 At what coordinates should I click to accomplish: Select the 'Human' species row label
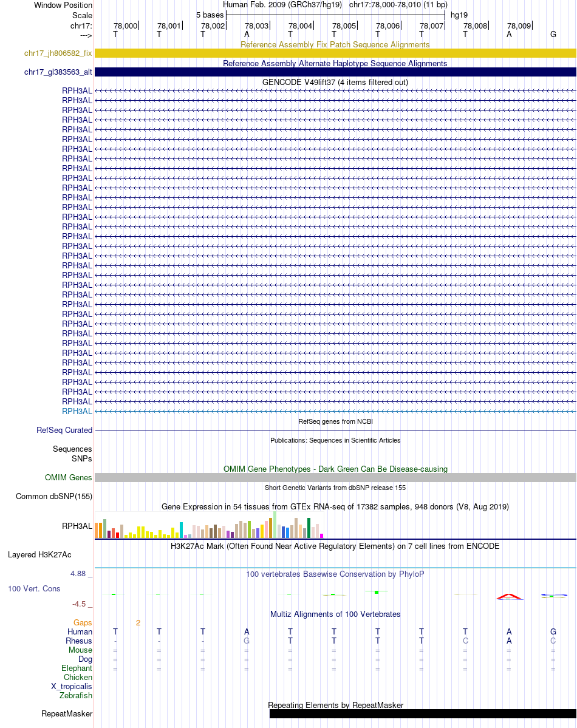tap(80, 632)
